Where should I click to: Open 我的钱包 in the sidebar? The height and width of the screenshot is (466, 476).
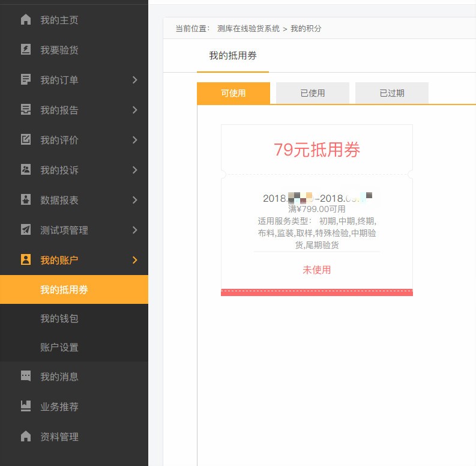tap(59, 319)
